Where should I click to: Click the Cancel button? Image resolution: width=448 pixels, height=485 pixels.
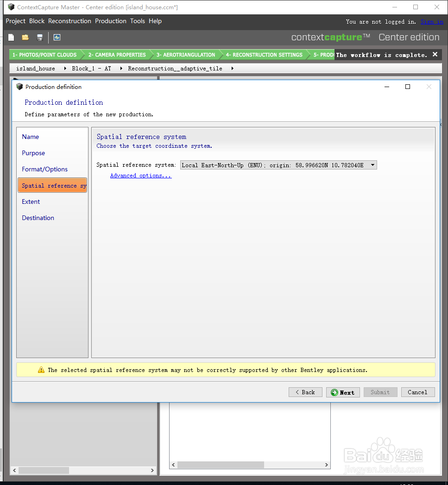[x=418, y=392]
